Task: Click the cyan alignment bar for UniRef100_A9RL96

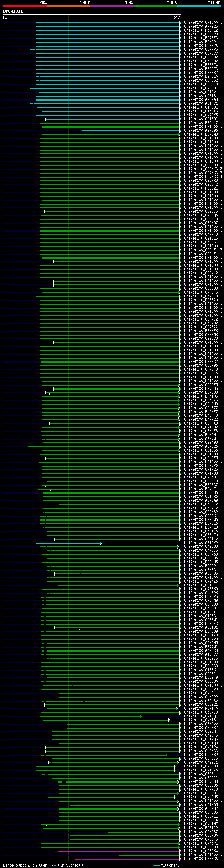Action: (131, 131)
